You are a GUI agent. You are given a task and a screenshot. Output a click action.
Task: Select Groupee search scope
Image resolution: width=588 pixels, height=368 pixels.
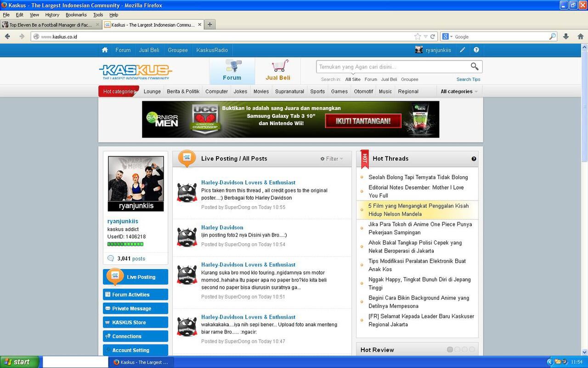pyautogui.click(x=410, y=80)
